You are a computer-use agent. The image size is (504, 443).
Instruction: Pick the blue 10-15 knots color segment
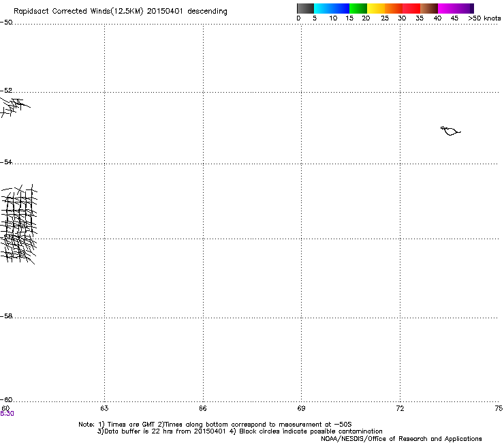coord(341,8)
